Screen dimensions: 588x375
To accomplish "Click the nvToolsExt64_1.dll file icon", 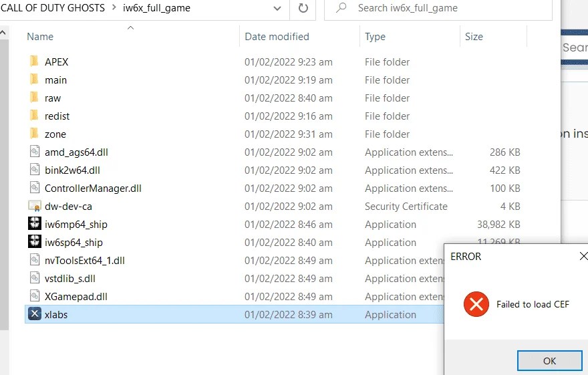I will (x=35, y=260).
